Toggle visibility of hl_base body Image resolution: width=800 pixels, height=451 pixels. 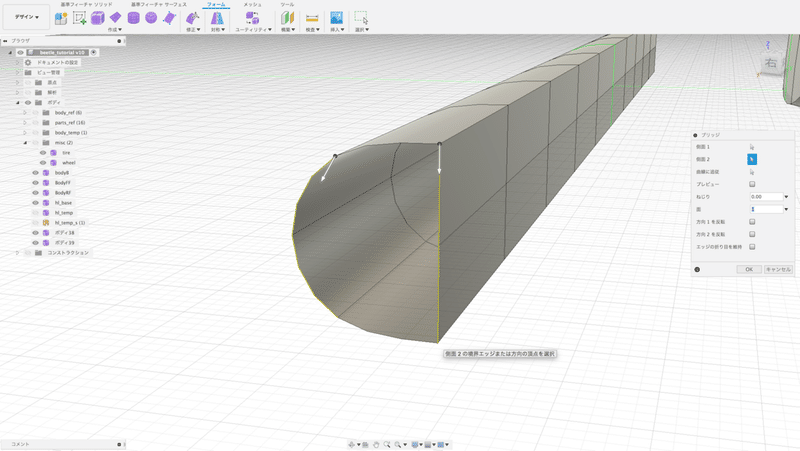35,203
